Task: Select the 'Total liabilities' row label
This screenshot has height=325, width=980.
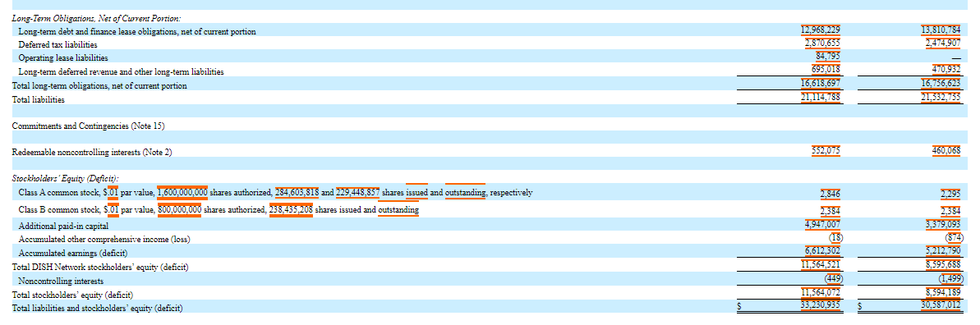Action: pos(38,99)
